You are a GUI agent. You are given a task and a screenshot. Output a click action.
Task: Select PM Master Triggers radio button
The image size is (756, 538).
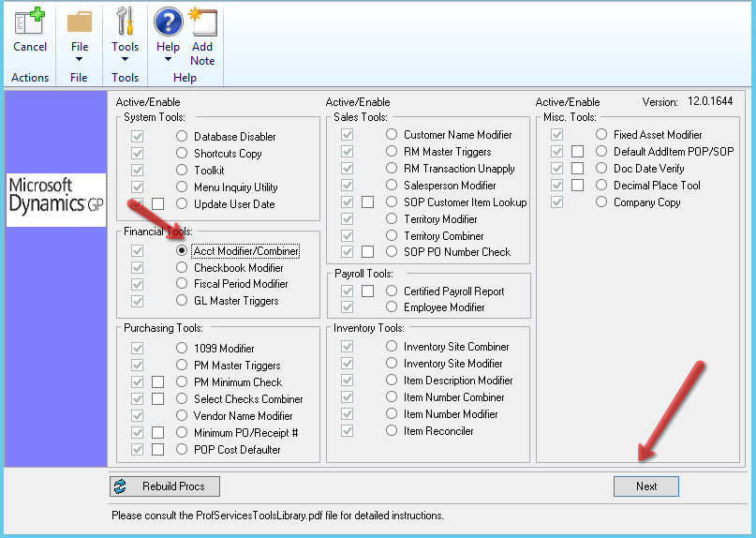click(x=182, y=365)
